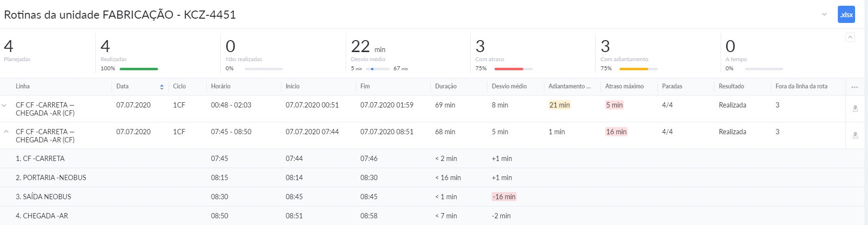The height and width of the screenshot is (225, 868).
Task: Sort the table by the Data column
Action: point(161,86)
